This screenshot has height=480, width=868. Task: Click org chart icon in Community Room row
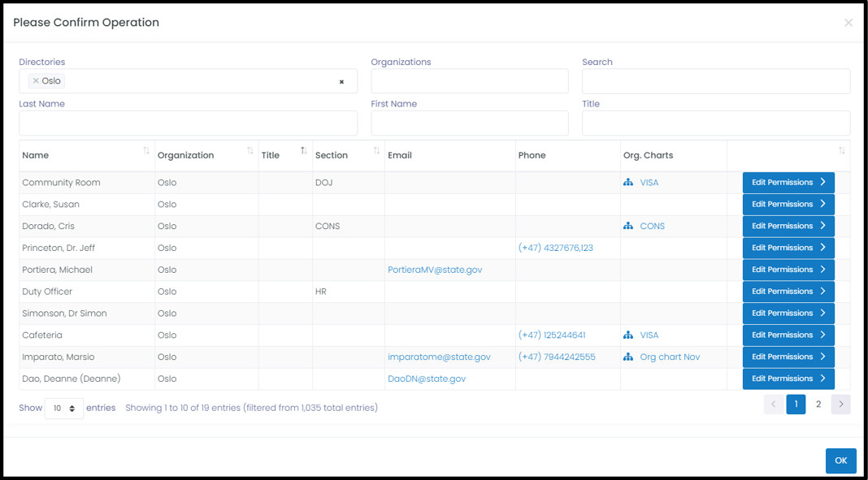click(x=627, y=183)
